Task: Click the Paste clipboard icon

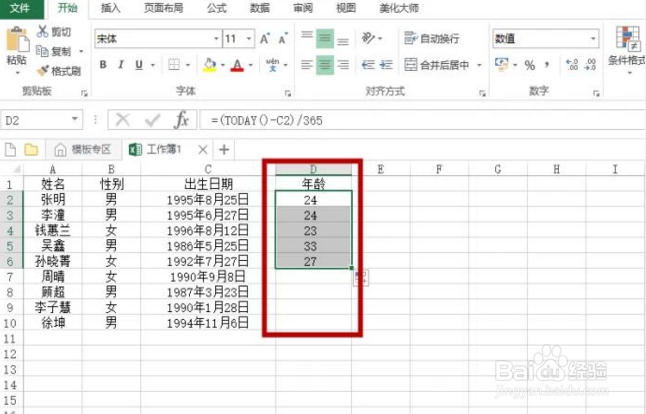Action: (x=17, y=40)
